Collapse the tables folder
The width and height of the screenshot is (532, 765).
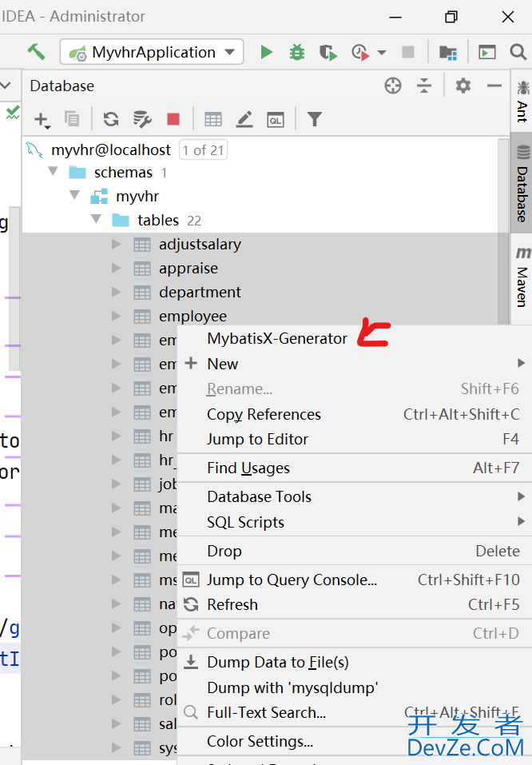(x=97, y=220)
